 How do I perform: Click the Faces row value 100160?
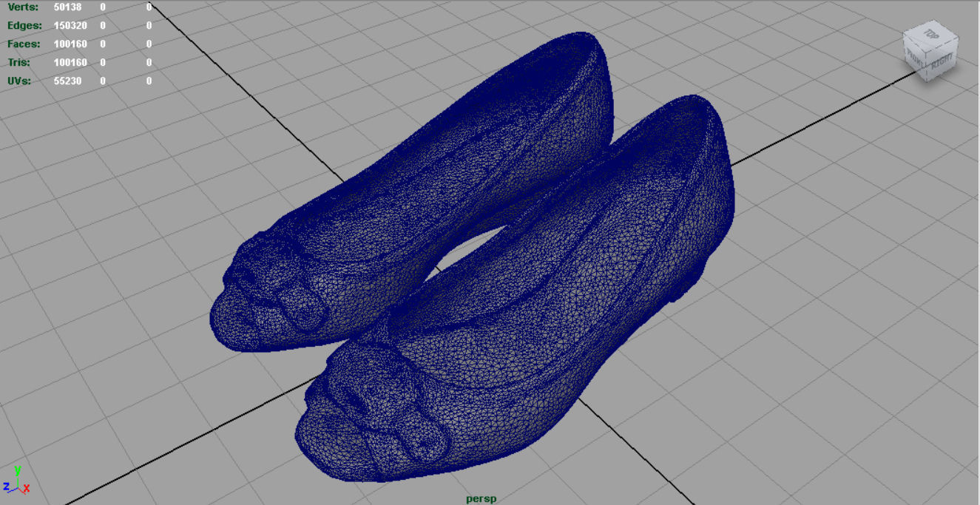pyautogui.click(x=70, y=44)
